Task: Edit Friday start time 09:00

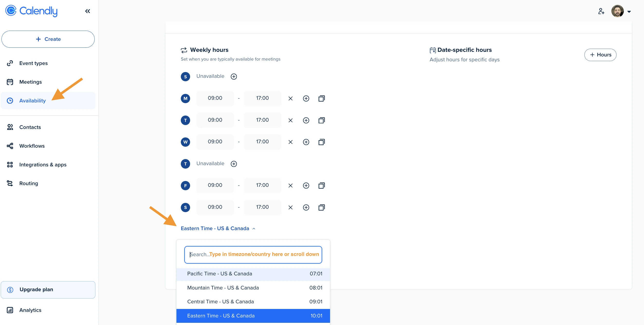Action: click(x=215, y=185)
